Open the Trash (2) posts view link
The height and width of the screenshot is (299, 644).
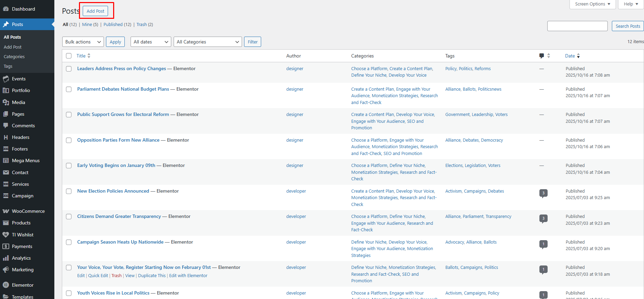[x=145, y=25]
